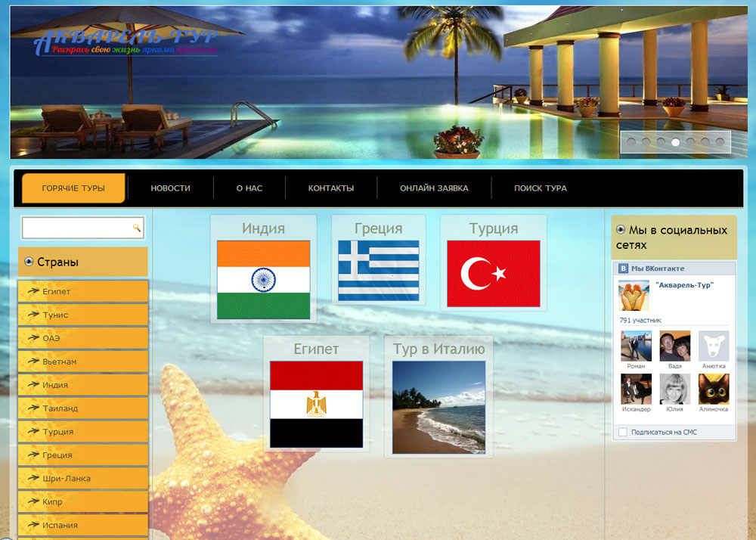This screenshot has width=756, height=540.
Task: Click the Египет card heading
Action: (316, 349)
